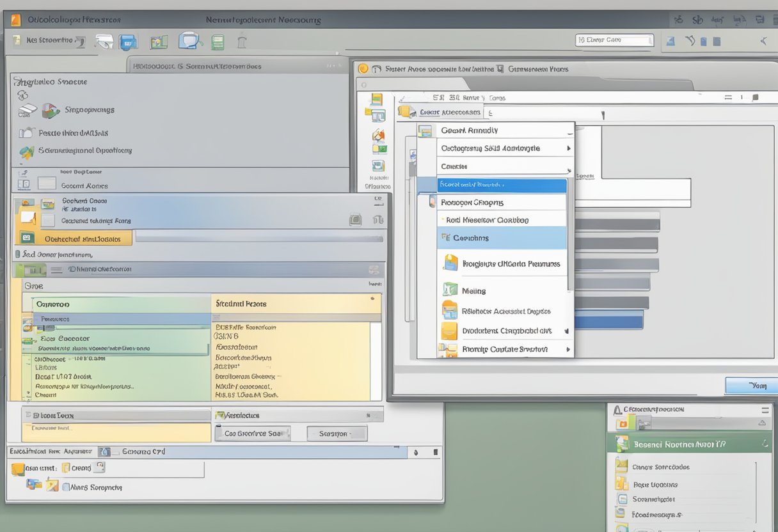This screenshot has width=778, height=532.
Task: Select the eraser icon in the left options panel
Action: point(28,109)
